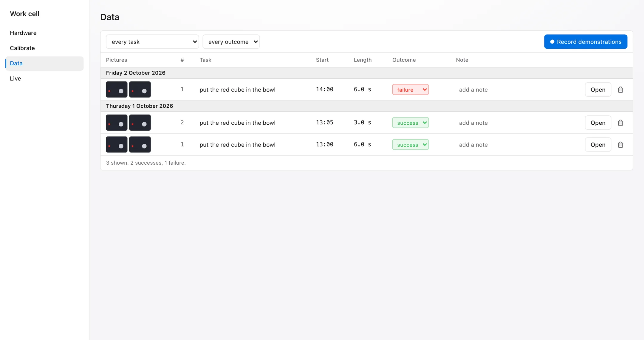
Task: Open the Calibrate section
Action: click(44, 48)
